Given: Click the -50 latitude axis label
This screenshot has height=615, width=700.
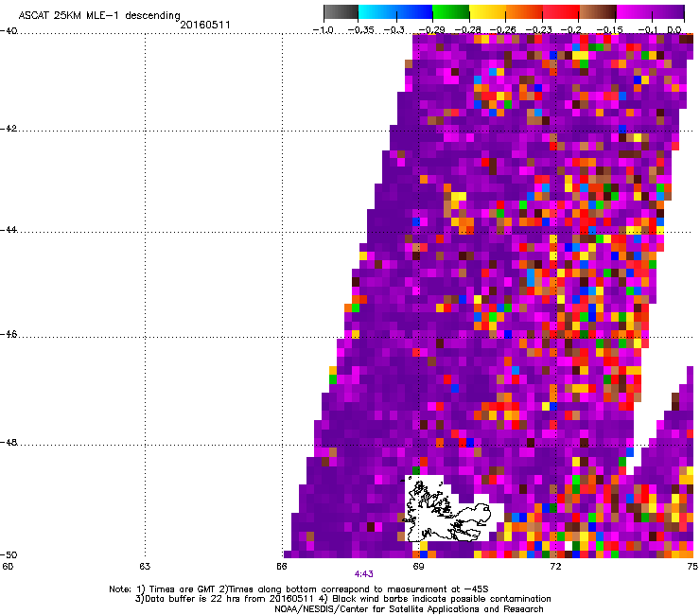Looking at the screenshot, I should point(9,555).
